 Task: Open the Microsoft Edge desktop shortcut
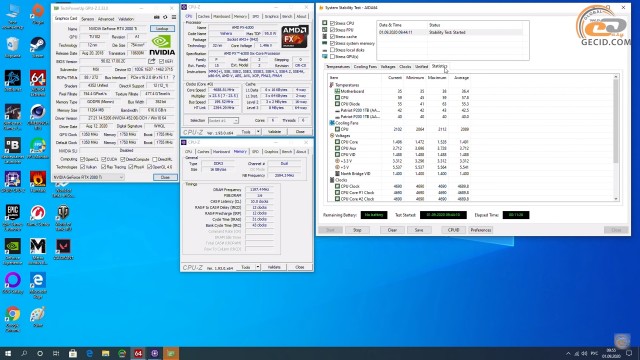38,285
